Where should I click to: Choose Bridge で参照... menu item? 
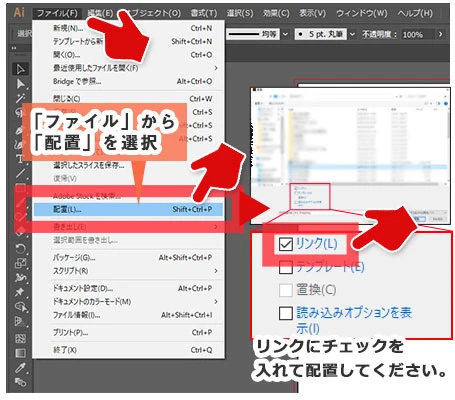128,81
